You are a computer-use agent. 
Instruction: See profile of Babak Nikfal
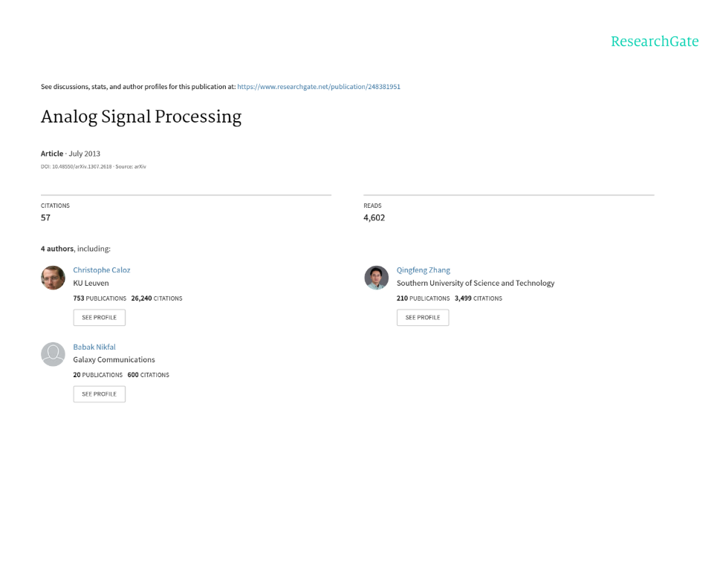(x=99, y=394)
